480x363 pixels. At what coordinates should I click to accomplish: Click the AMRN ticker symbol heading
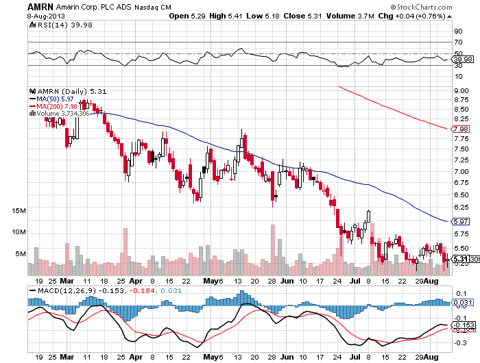click(40, 7)
